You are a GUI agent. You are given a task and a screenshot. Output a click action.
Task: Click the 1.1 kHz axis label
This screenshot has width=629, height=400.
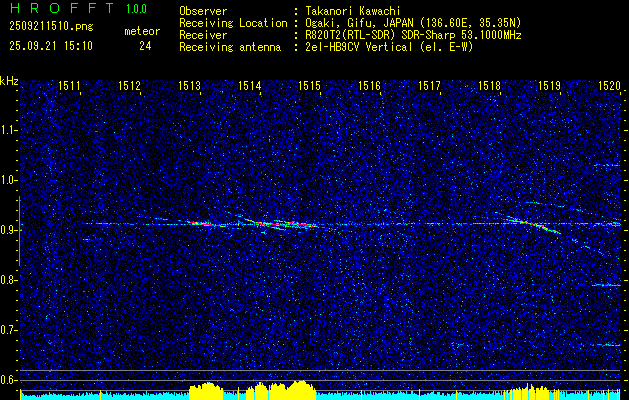click(7, 131)
